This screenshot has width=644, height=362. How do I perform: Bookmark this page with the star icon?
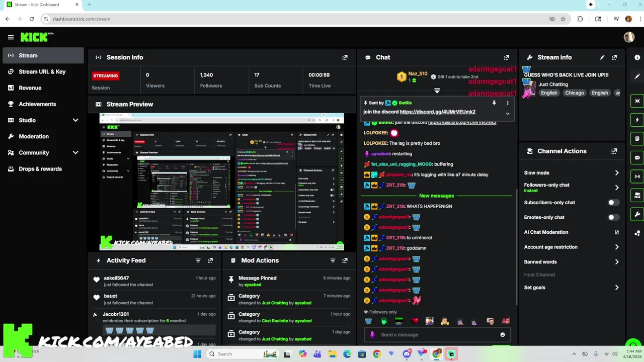563,19
